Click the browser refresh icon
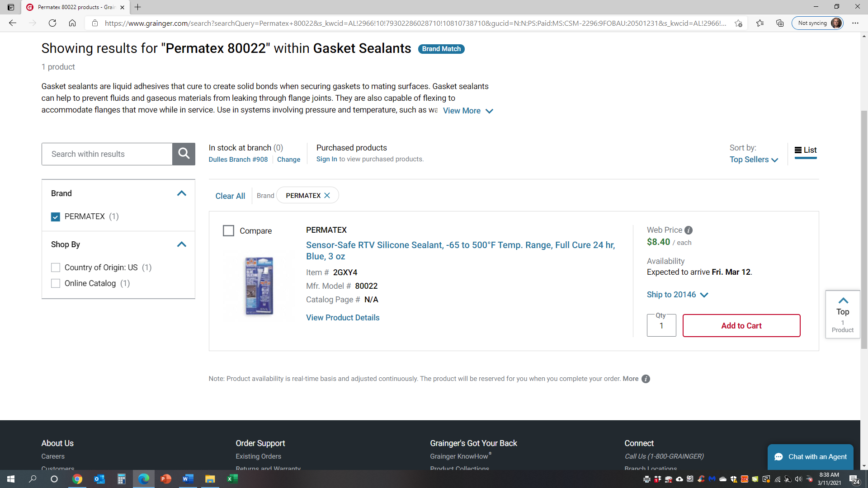868x488 pixels. click(x=52, y=23)
